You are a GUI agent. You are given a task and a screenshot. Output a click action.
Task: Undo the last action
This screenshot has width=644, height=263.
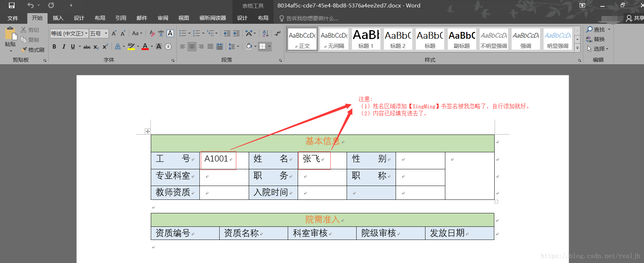(x=31, y=5)
